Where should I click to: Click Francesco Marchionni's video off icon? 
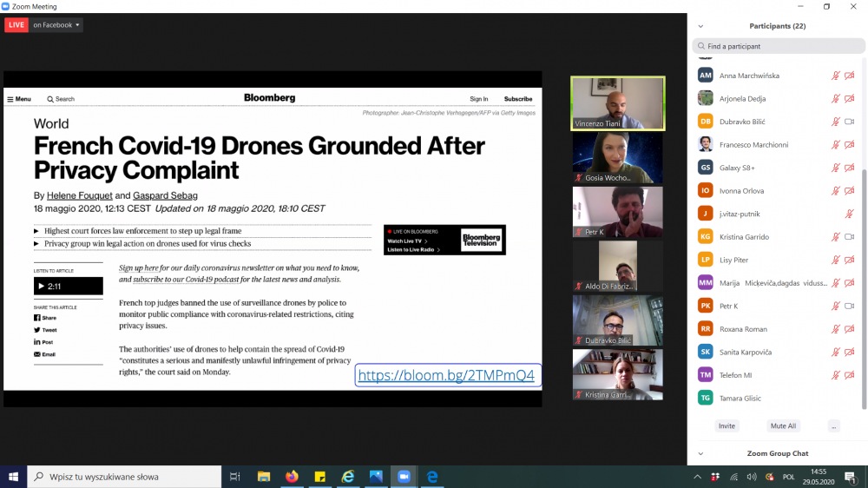pyautogui.click(x=849, y=144)
